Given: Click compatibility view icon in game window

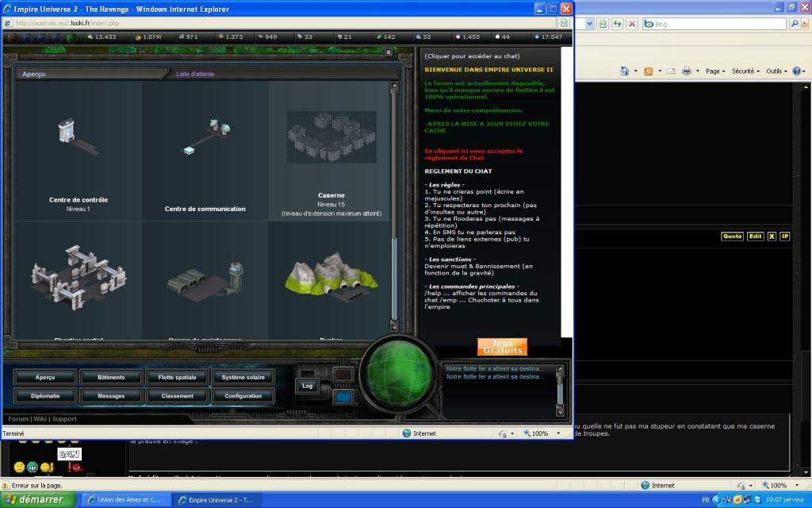Looking at the screenshot, I should tap(564, 23).
